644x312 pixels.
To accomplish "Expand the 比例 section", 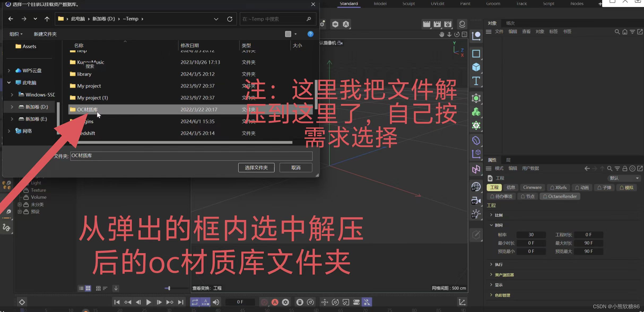I will pyautogui.click(x=491, y=215).
